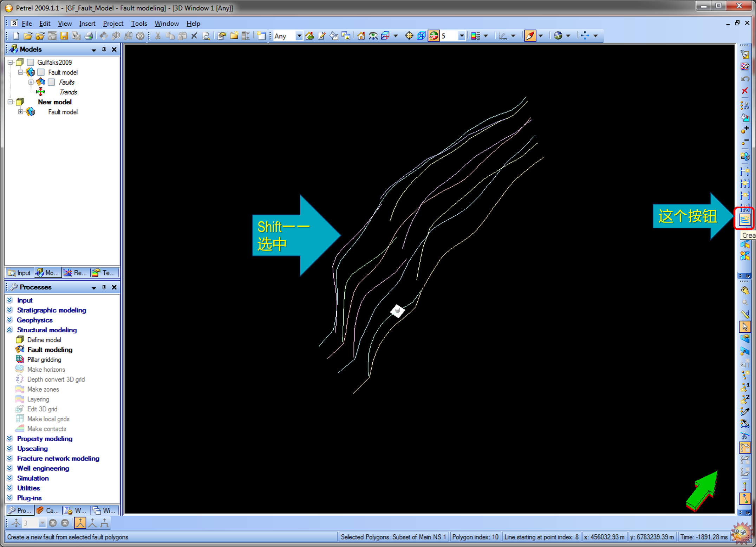The height and width of the screenshot is (547, 756).
Task: Click the red X delete icon in right toolbar
Action: tap(744, 91)
